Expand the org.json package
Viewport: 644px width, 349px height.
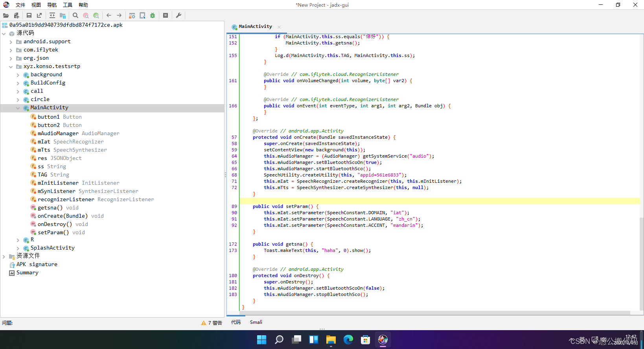11,58
